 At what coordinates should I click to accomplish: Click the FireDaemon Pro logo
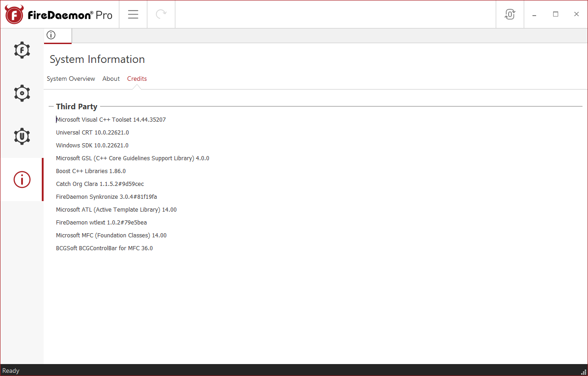tap(59, 15)
